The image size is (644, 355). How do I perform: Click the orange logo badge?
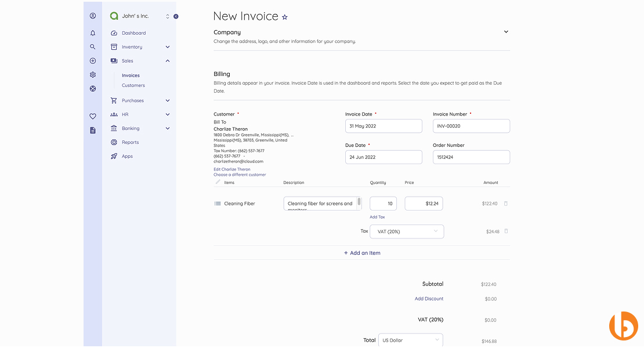coord(624,326)
